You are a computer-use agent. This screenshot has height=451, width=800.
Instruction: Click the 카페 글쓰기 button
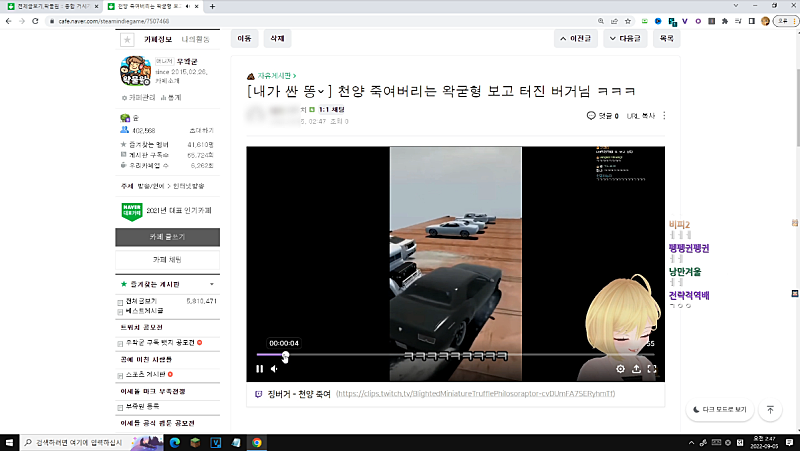pos(167,237)
